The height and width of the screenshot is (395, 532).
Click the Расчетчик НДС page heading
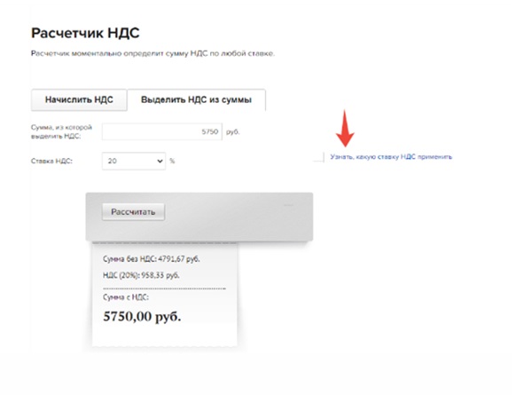(85, 34)
